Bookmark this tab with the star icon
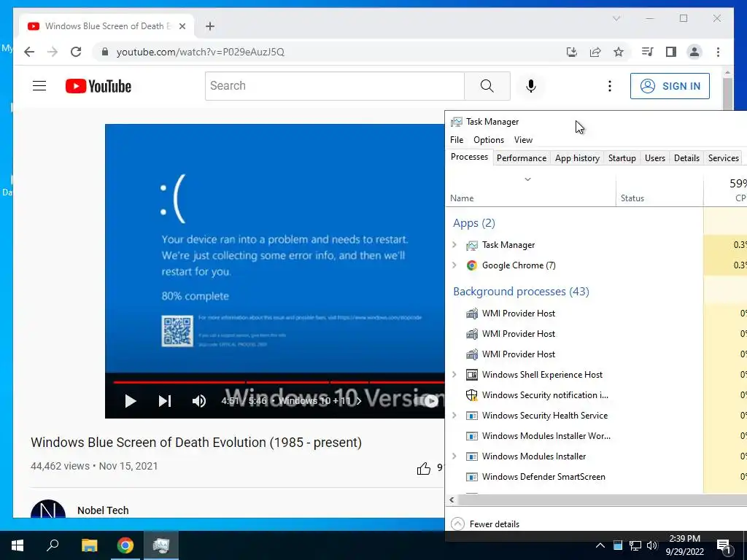The height and width of the screenshot is (560, 747). click(x=619, y=52)
